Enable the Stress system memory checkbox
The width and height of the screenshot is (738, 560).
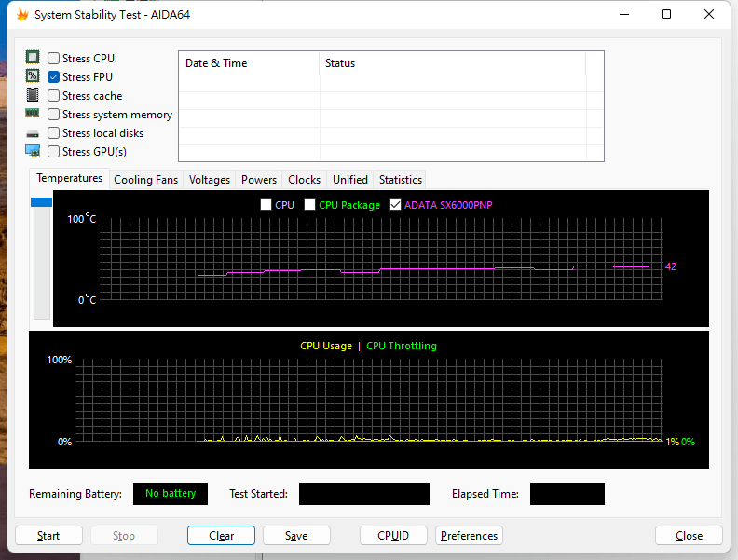pos(54,115)
